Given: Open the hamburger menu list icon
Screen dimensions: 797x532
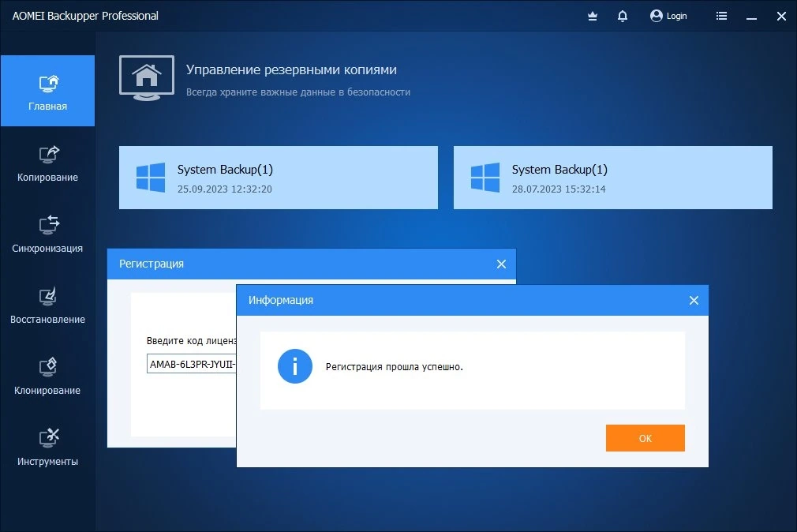Looking at the screenshot, I should tap(721, 17).
